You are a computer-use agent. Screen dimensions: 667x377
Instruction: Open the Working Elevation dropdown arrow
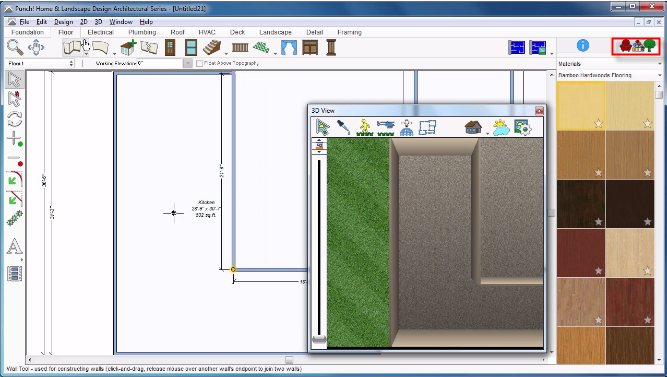point(188,63)
